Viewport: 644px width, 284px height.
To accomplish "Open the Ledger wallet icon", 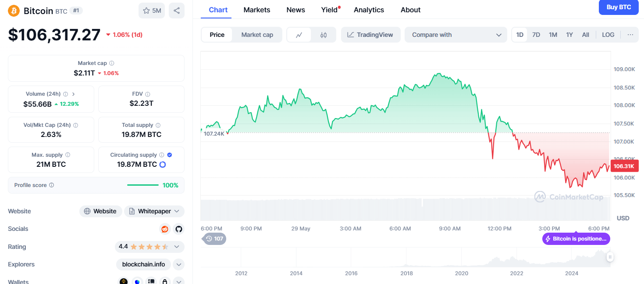I will [151, 282].
